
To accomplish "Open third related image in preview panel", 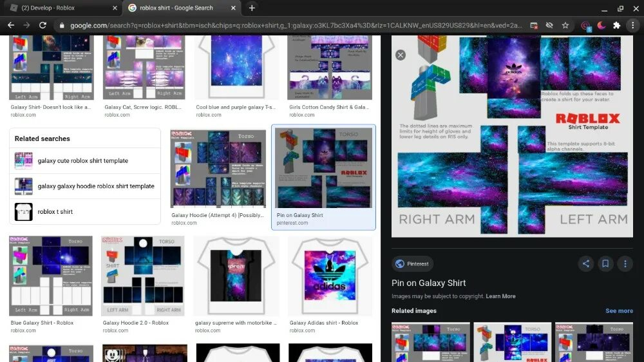I will [594, 342].
